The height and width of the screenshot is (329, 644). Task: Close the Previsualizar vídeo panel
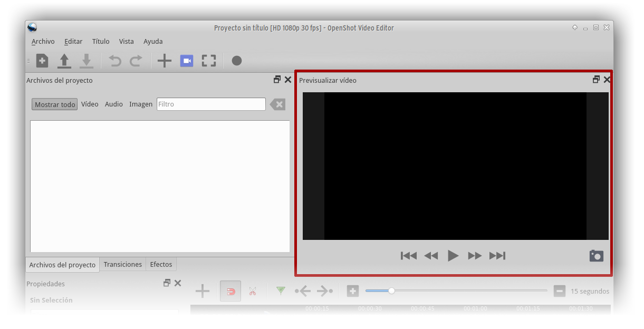coord(607,80)
